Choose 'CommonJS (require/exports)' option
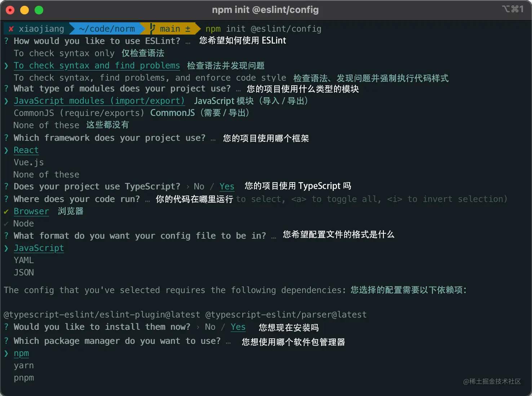 79,113
